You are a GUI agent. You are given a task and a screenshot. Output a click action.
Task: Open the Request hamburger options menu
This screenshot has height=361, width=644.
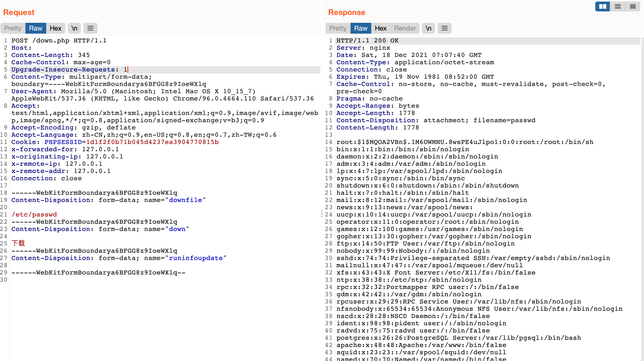(x=90, y=28)
